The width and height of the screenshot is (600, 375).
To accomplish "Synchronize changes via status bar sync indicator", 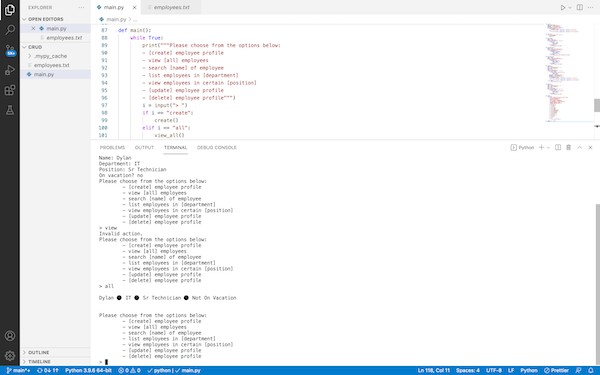I will (47, 370).
